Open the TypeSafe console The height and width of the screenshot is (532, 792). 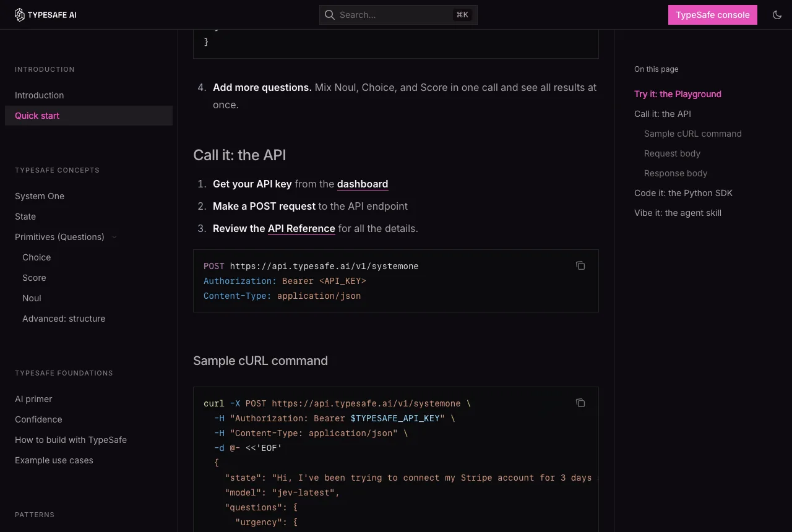tap(713, 15)
